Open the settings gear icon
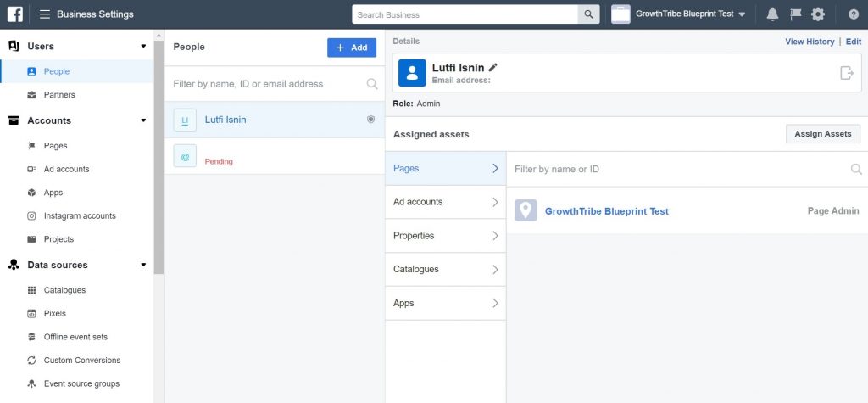This screenshot has width=868, height=403. tap(818, 14)
